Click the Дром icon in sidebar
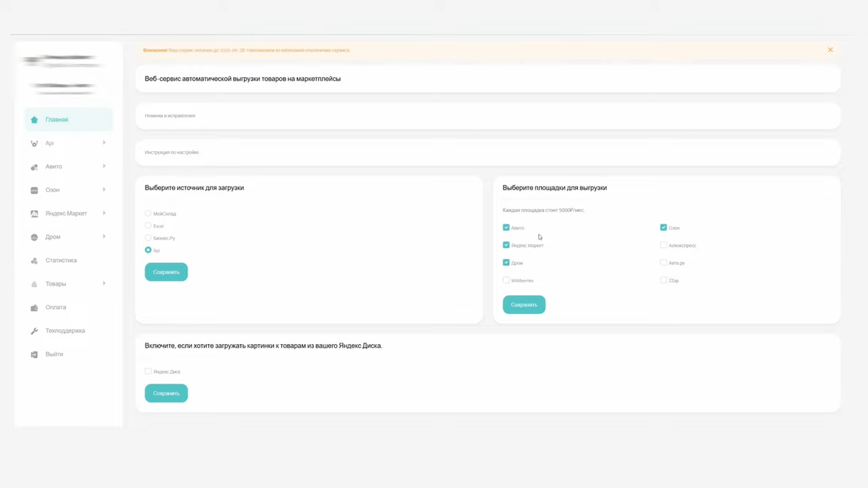The height and width of the screenshot is (488, 868). point(34,237)
